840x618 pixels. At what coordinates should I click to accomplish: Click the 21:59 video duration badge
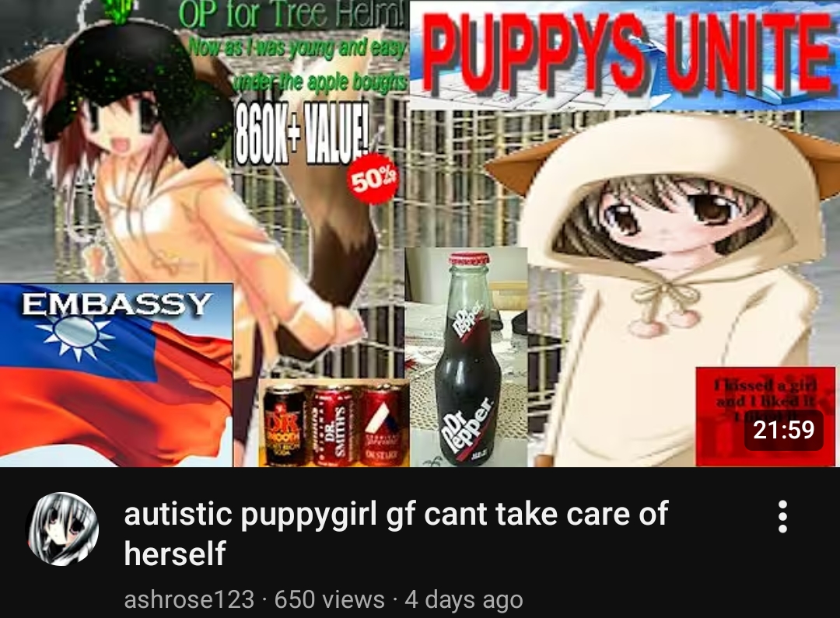coord(783,430)
